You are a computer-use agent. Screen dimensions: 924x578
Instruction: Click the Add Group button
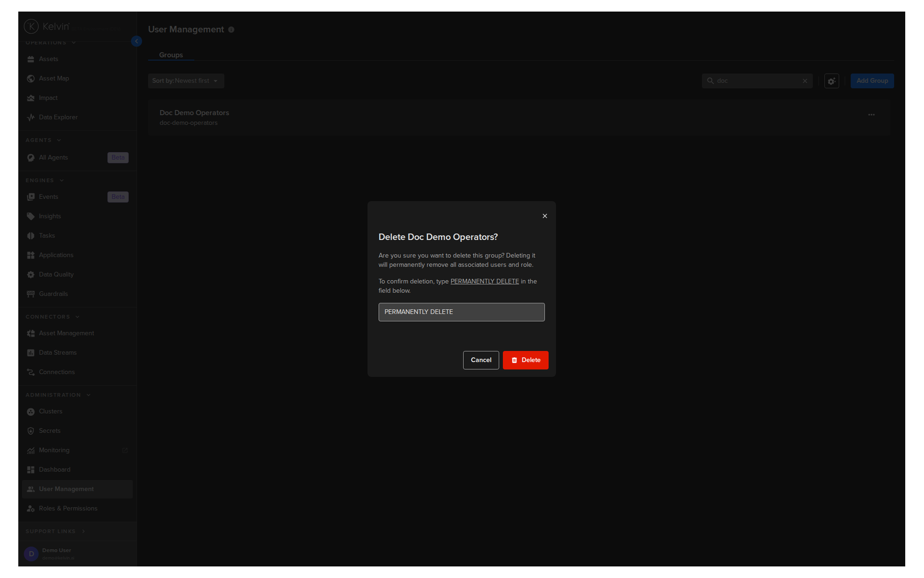pos(872,81)
